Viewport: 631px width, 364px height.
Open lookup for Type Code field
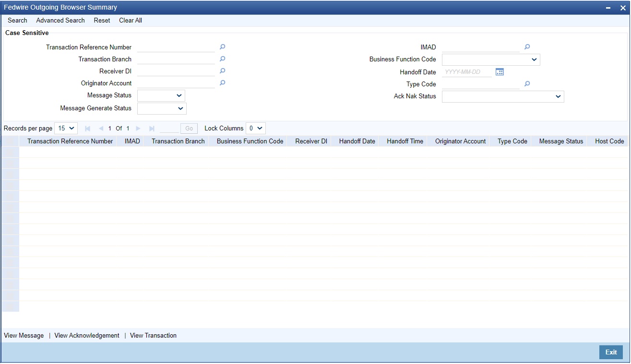point(527,84)
